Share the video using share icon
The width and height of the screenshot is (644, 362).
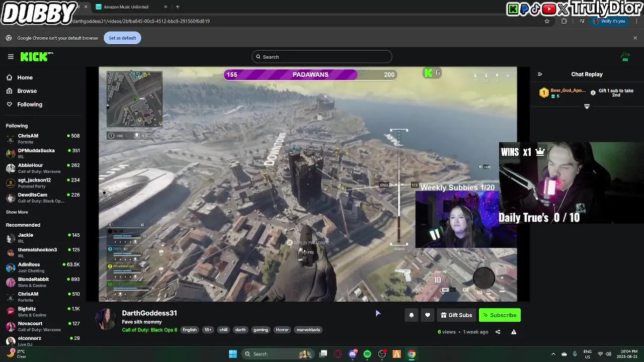498,332
